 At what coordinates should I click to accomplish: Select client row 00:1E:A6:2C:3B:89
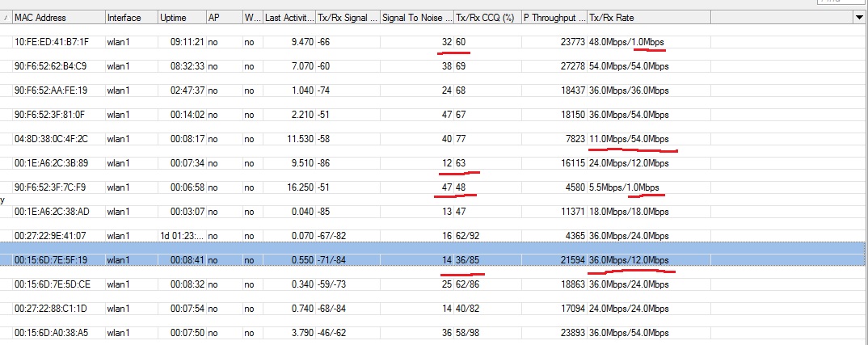pos(51,162)
